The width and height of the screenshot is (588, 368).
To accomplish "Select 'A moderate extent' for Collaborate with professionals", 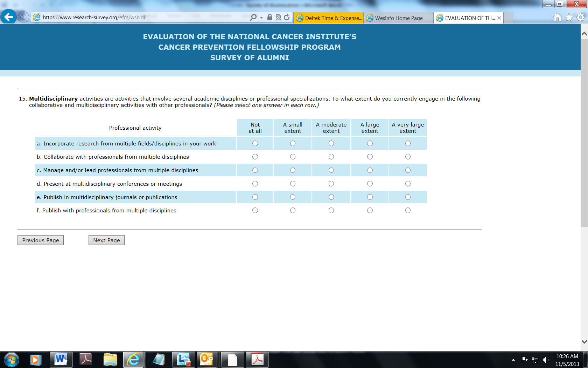I will [331, 157].
